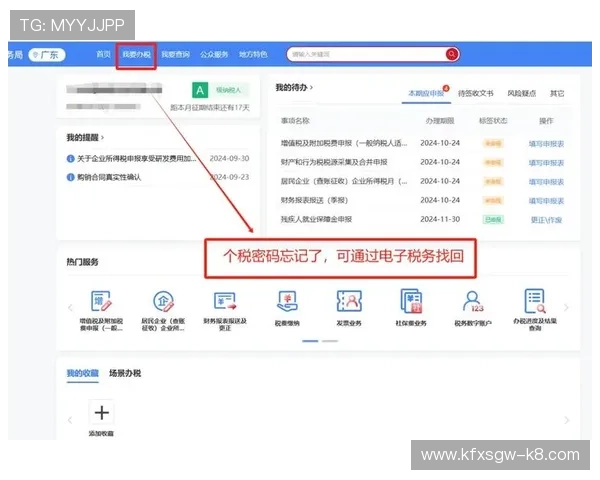600x480 pixels.
Task: Go to previous page of 热门服务 carousel
Action: coord(70,307)
